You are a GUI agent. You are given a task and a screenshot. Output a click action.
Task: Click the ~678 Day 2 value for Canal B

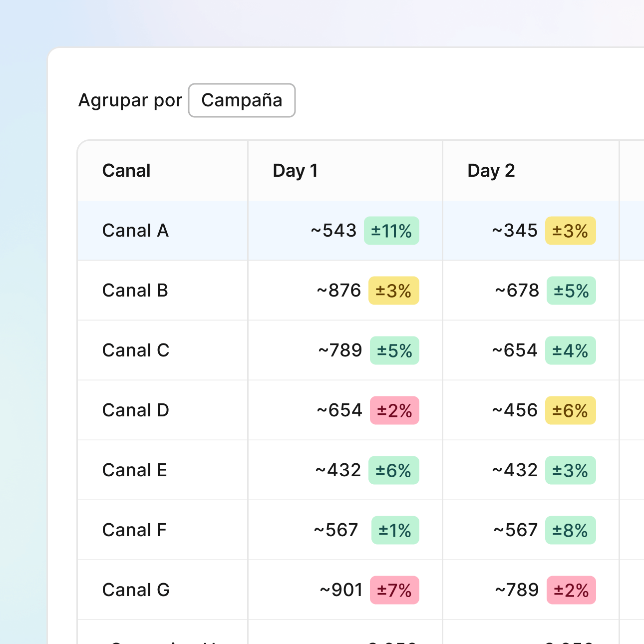pyautogui.click(x=517, y=291)
